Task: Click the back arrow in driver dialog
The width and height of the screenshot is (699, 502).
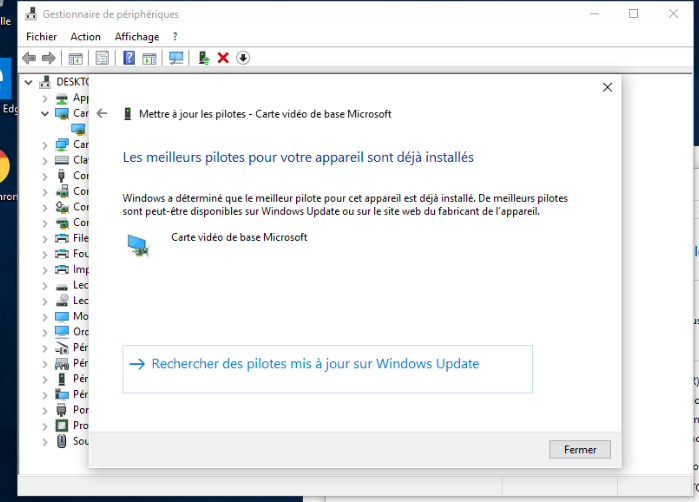Action: pos(102,113)
